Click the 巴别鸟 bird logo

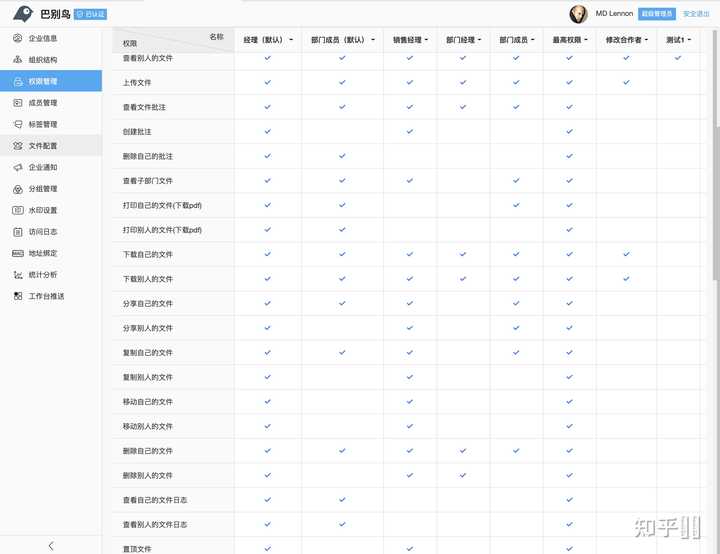point(23,14)
